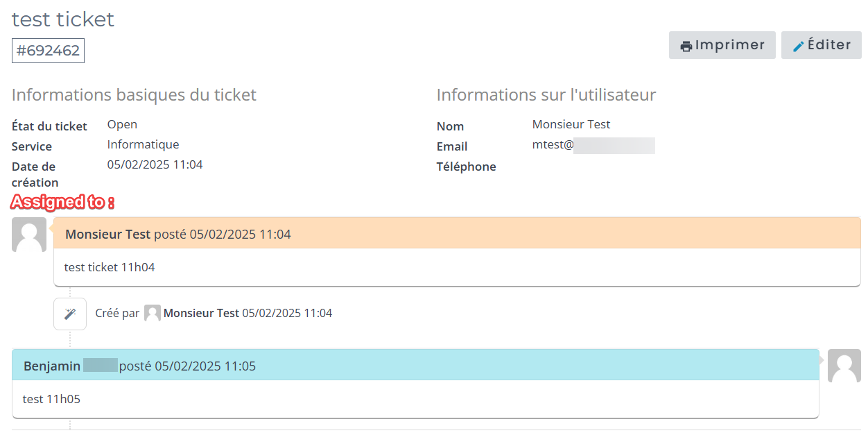The width and height of the screenshot is (868, 442).
Task: Click Benjamin name in blue post header
Action: [x=52, y=366]
